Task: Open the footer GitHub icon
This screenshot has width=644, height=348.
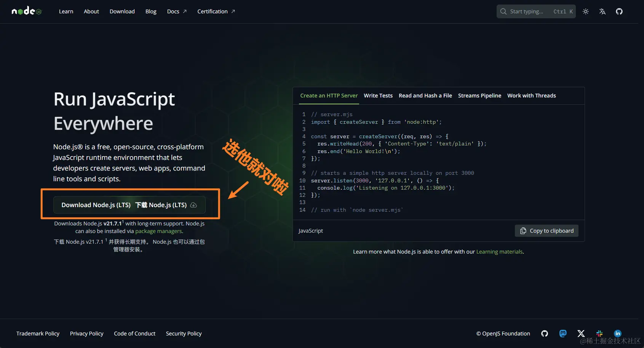Action: (x=545, y=334)
